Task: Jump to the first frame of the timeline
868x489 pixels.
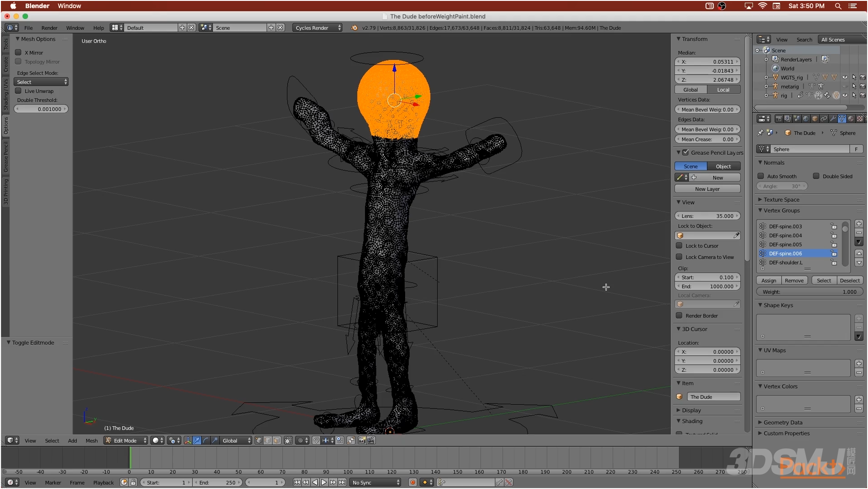Action: tap(297, 483)
